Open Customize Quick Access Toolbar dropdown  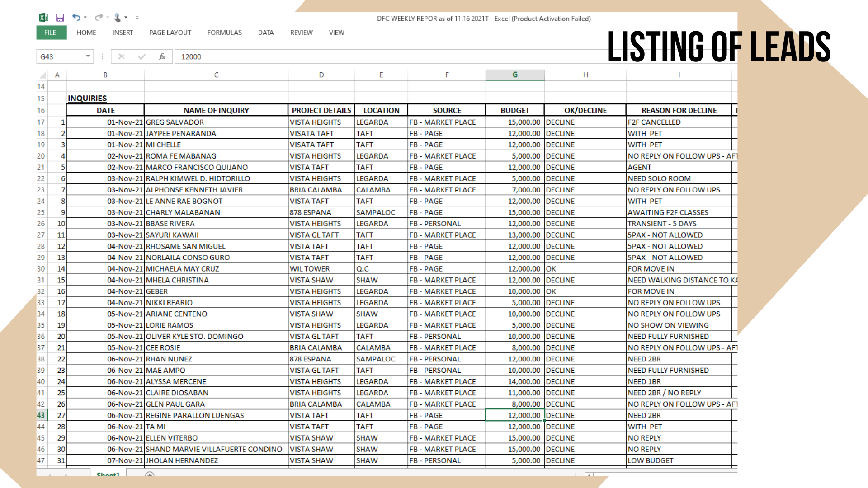[137, 18]
